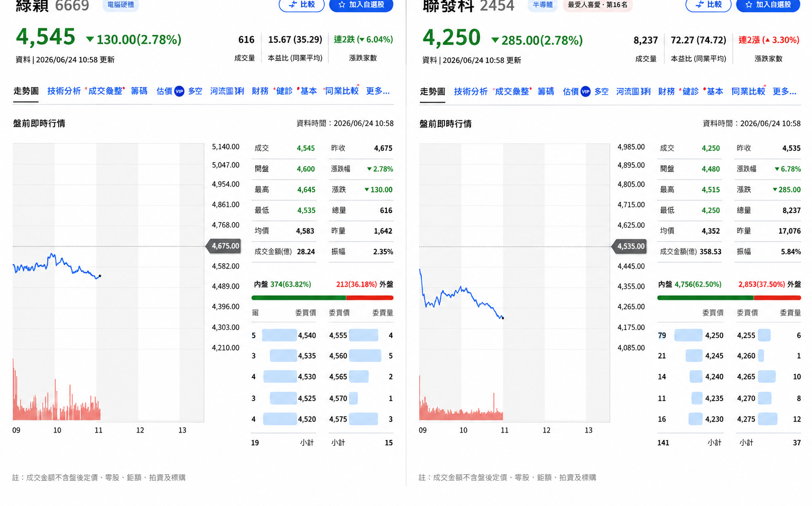Open 籌碼 tab in 聯發科 panel
The image size is (812, 506).
546,91
